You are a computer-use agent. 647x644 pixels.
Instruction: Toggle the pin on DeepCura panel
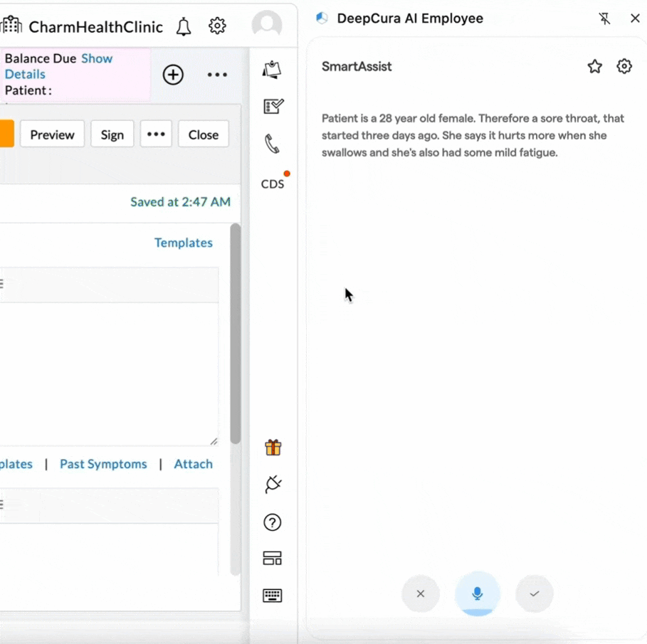click(604, 19)
